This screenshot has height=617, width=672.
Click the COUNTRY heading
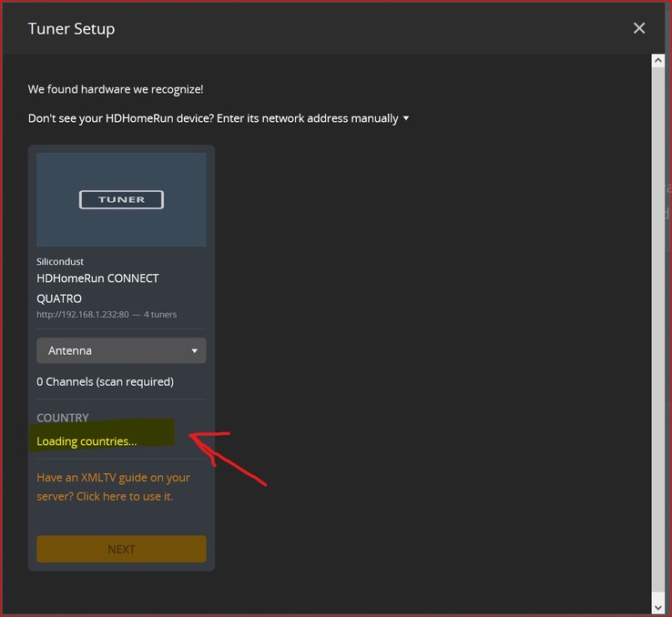point(63,418)
